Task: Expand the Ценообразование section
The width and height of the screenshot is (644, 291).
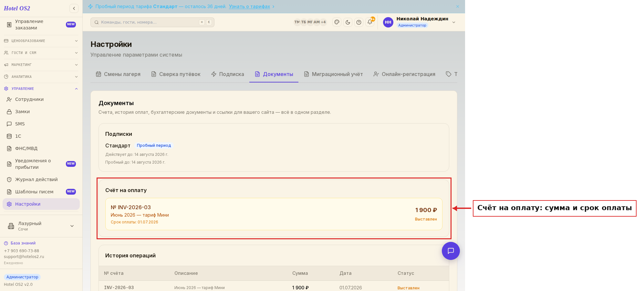Action: coord(41,41)
